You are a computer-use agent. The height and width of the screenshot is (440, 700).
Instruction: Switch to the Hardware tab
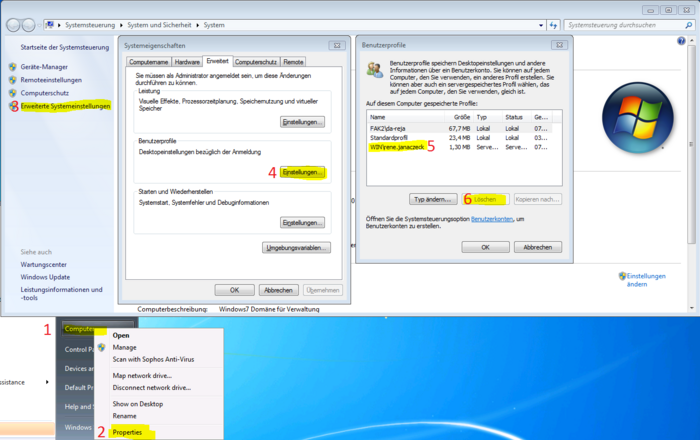tap(187, 62)
